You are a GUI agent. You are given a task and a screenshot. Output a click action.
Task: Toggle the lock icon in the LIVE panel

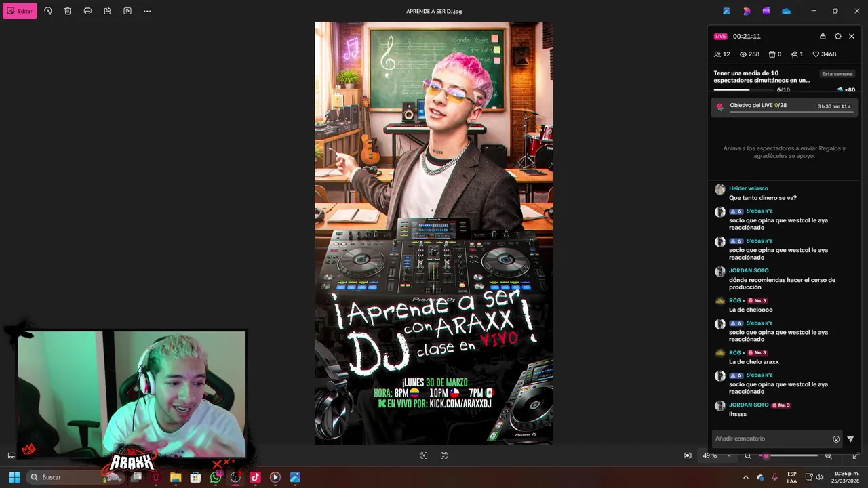click(x=823, y=36)
